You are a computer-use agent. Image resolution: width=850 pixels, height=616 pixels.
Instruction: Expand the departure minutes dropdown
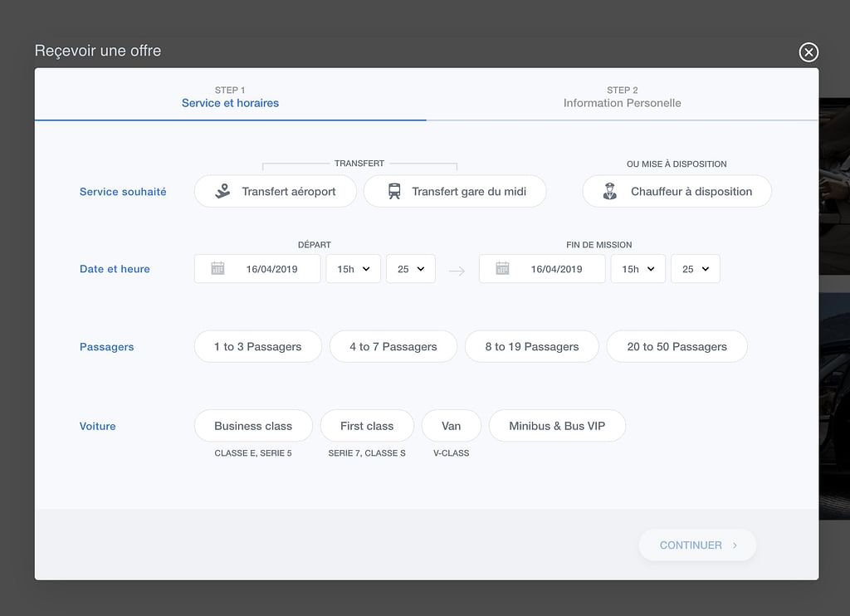[410, 269]
